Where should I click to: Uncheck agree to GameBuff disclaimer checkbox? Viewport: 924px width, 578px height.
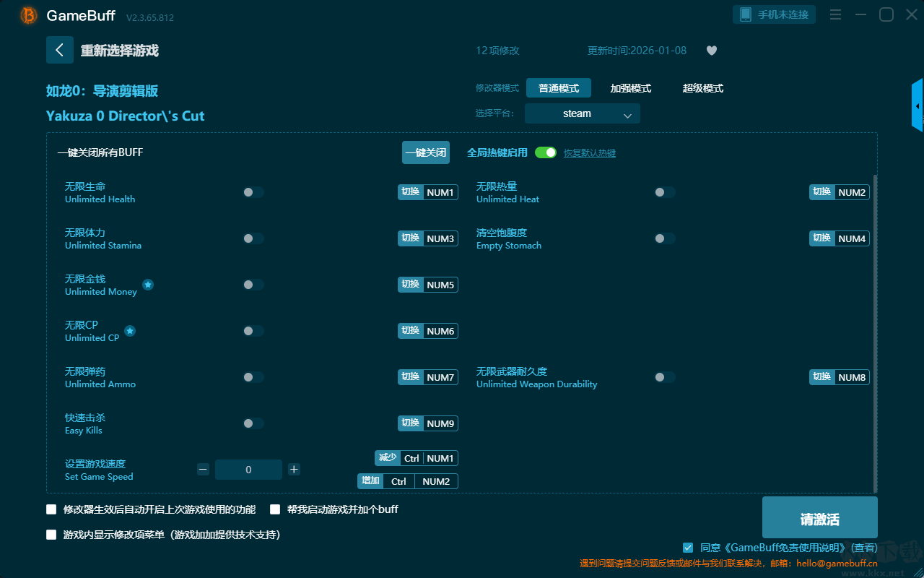(x=688, y=548)
